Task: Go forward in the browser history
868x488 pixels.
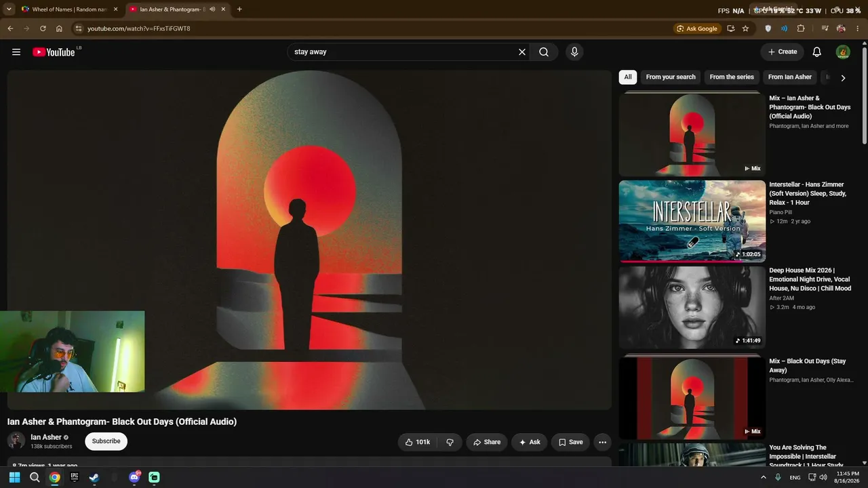Action: [x=26, y=28]
